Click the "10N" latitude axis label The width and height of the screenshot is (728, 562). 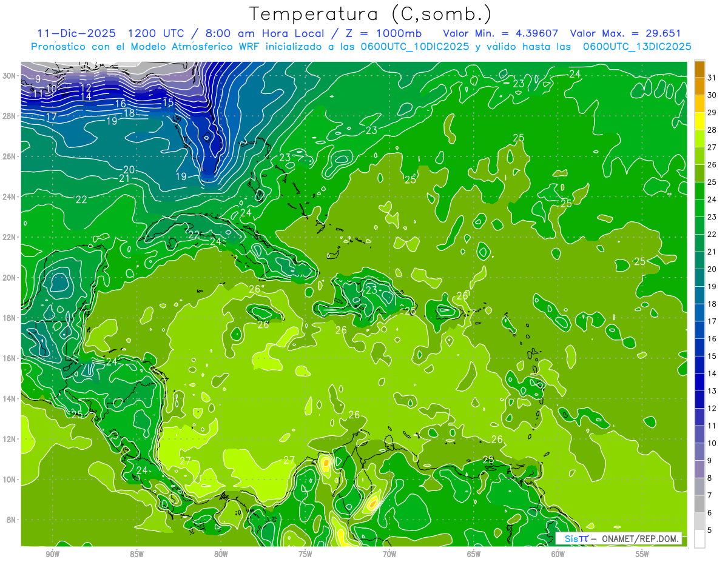coord(10,480)
